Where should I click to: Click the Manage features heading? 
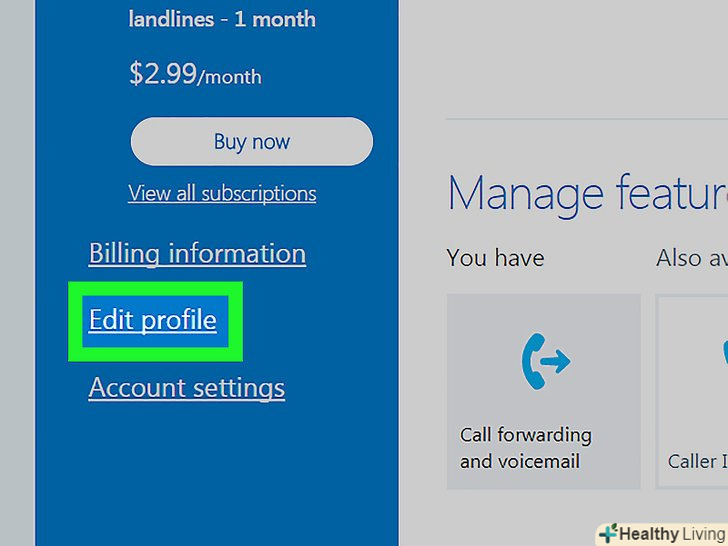point(587,195)
